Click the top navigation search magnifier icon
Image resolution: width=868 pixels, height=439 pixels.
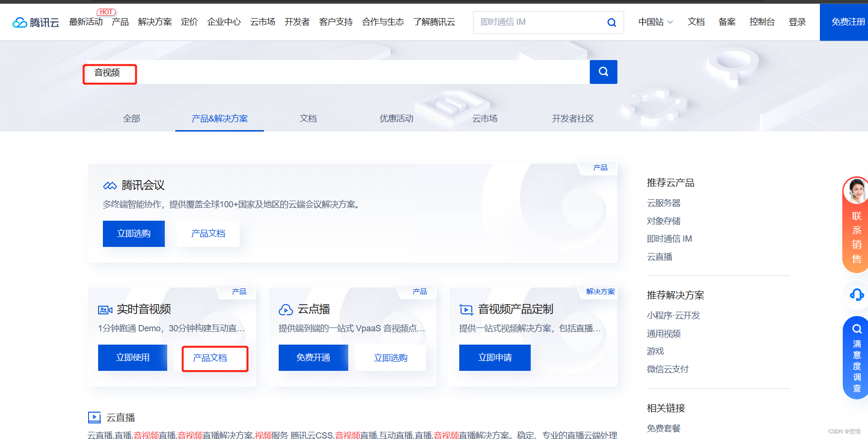tap(612, 22)
